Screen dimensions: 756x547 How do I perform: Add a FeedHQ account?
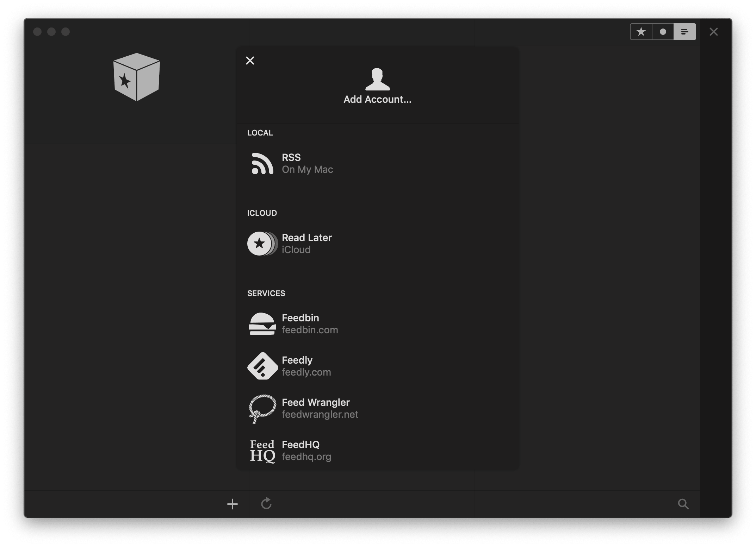pos(377,451)
